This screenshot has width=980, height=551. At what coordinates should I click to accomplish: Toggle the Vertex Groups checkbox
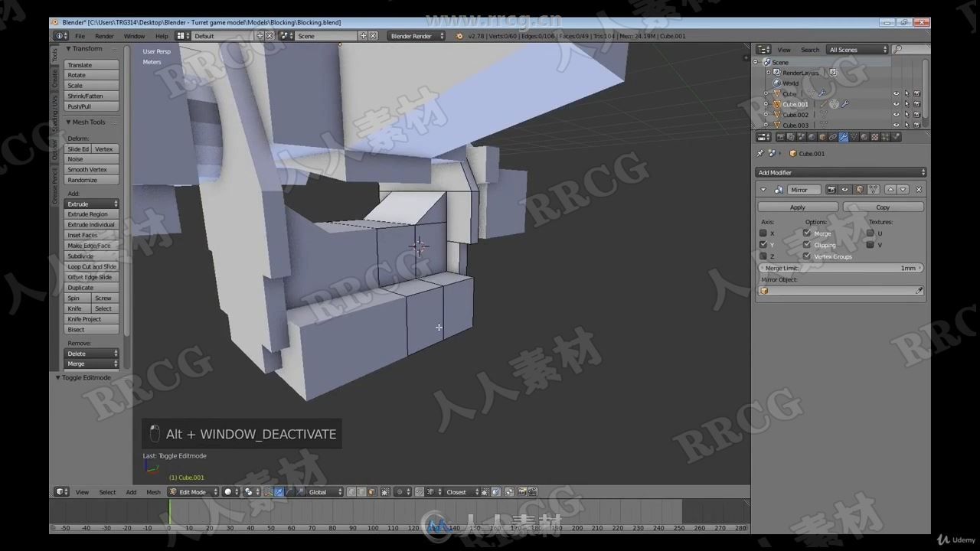coord(807,256)
